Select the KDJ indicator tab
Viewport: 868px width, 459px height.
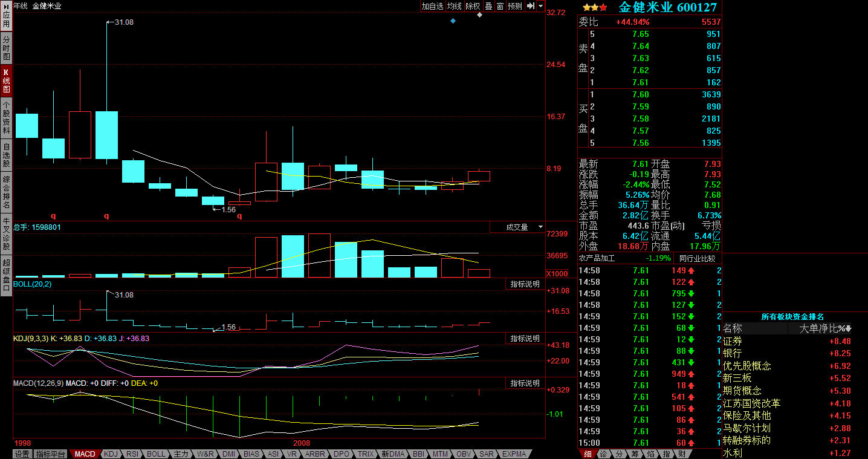click(111, 454)
